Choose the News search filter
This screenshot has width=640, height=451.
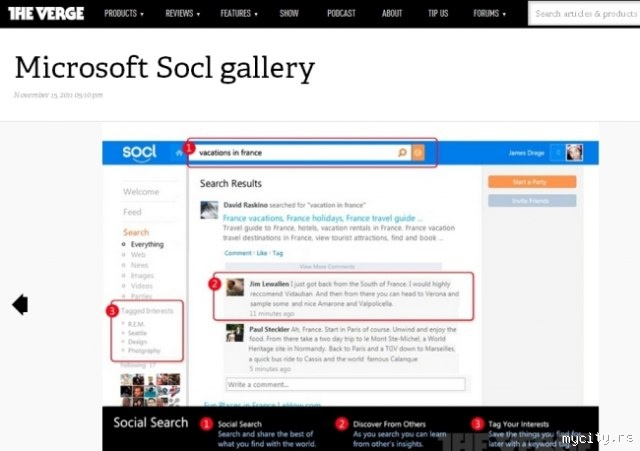139,265
